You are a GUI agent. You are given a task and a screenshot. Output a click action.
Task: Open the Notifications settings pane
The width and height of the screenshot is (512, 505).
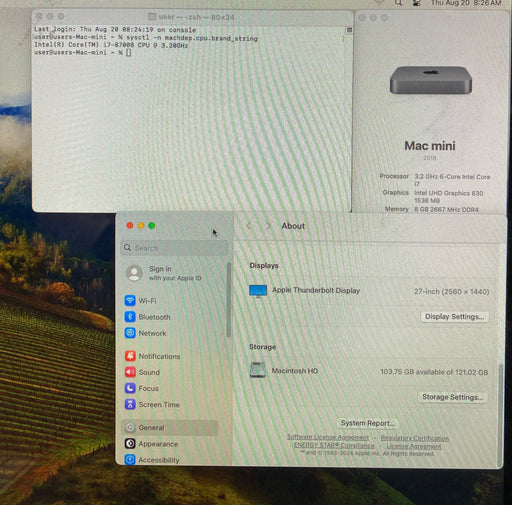coord(152,356)
